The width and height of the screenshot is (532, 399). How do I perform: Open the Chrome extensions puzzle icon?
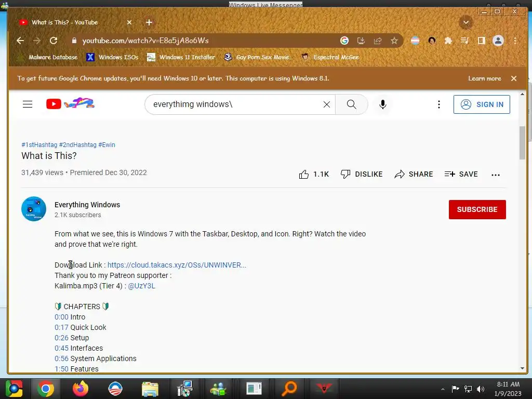[x=448, y=41]
